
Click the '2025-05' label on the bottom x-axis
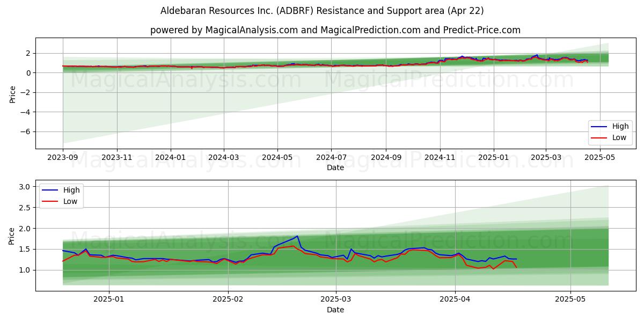[x=570, y=300]
